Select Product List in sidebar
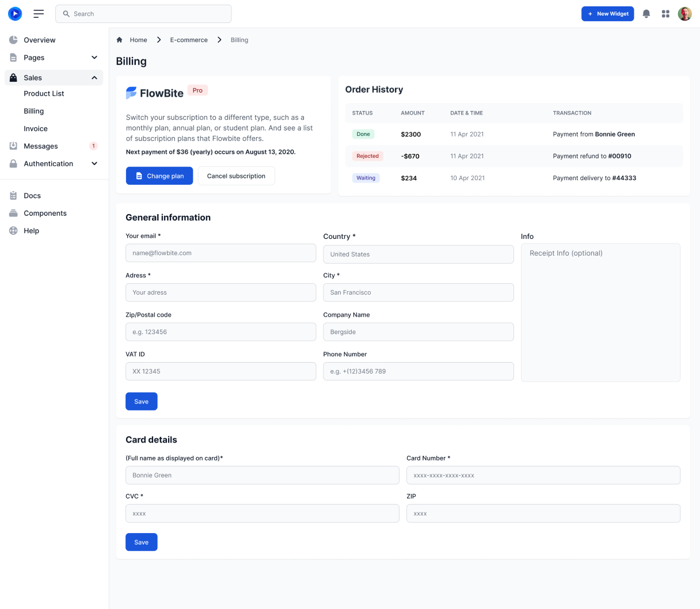700x609 pixels. click(x=44, y=93)
